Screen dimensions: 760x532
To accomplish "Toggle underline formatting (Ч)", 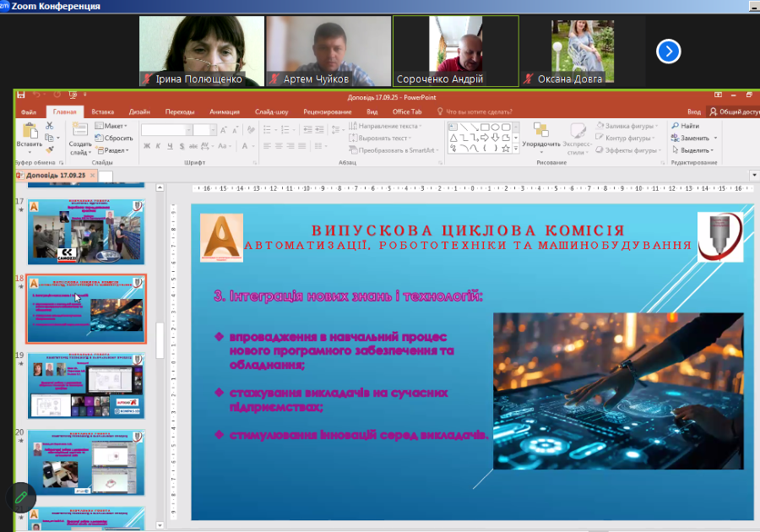I will (170, 146).
